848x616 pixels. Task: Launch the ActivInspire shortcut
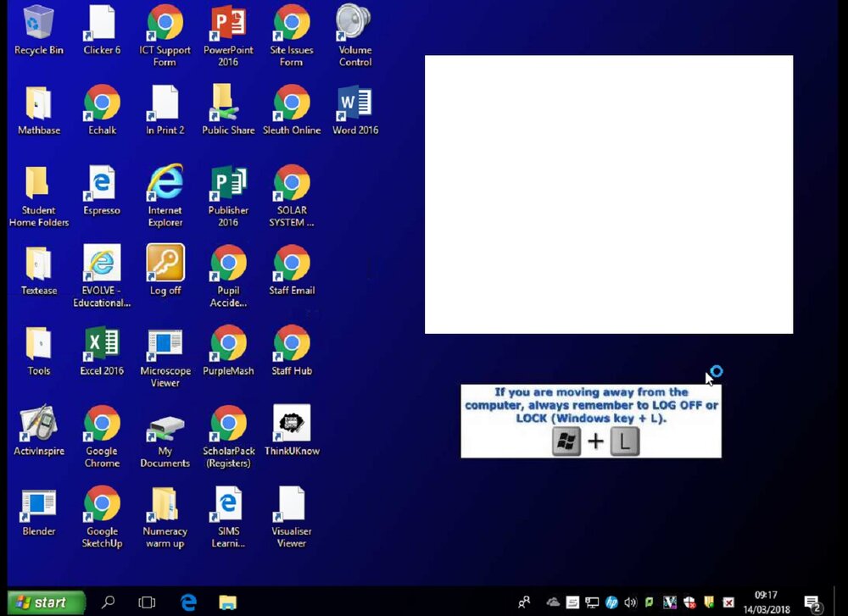pos(38,430)
